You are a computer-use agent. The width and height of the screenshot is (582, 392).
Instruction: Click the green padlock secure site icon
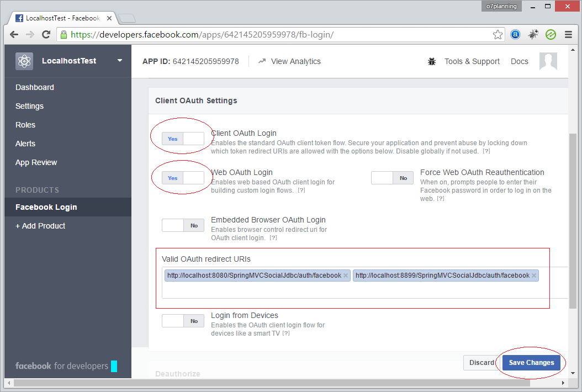pyautogui.click(x=64, y=35)
